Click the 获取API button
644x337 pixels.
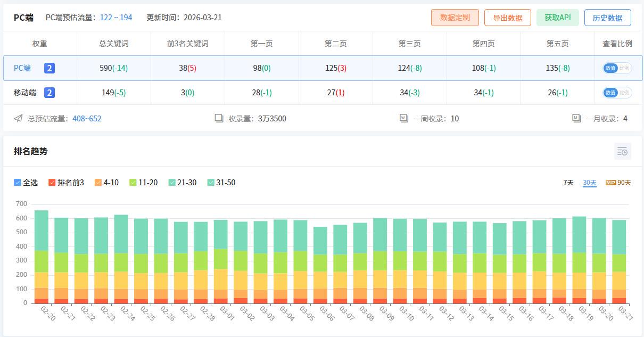click(x=558, y=18)
